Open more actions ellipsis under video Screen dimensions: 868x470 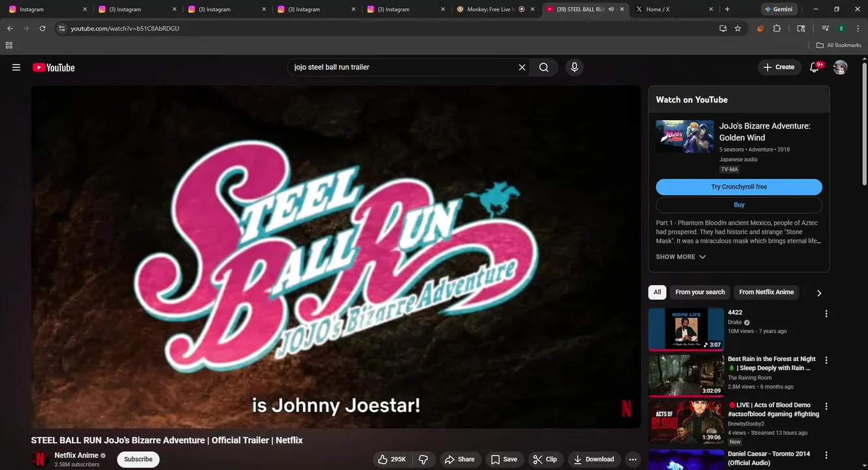632,460
